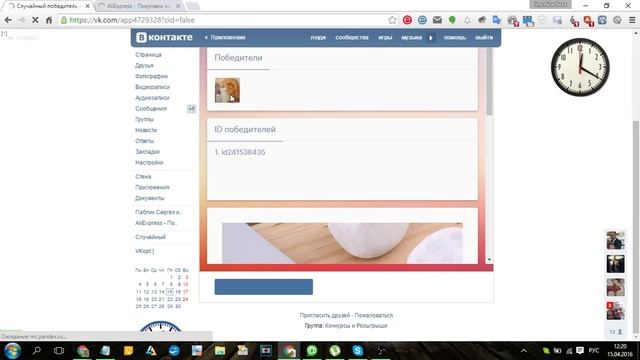The height and width of the screenshot is (360, 640).
Task: Click the winner's avatar thumbnail
Action: click(x=227, y=90)
